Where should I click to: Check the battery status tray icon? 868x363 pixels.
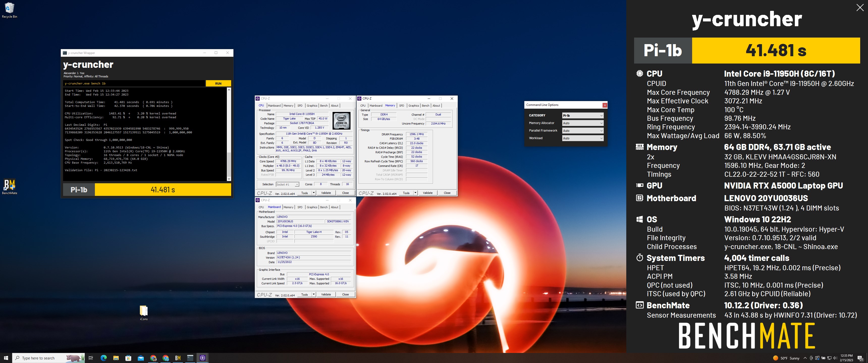(x=823, y=358)
